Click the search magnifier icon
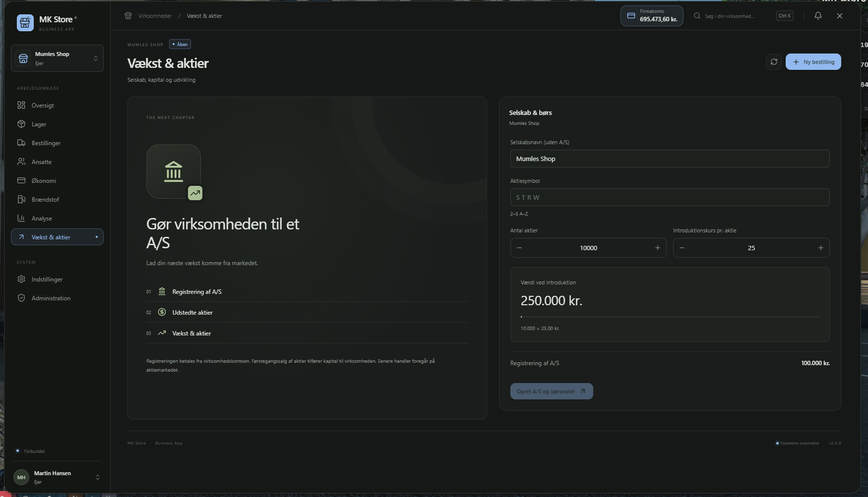The height and width of the screenshot is (497, 868). [x=697, y=16]
